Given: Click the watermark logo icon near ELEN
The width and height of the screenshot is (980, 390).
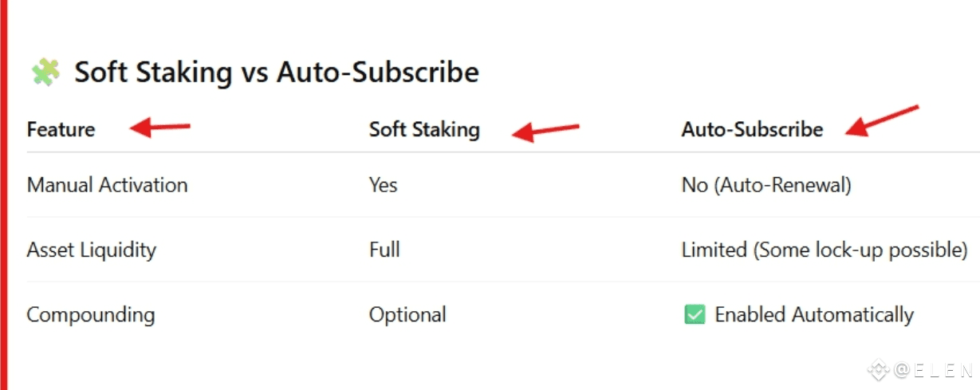Looking at the screenshot, I should click(x=878, y=370).
